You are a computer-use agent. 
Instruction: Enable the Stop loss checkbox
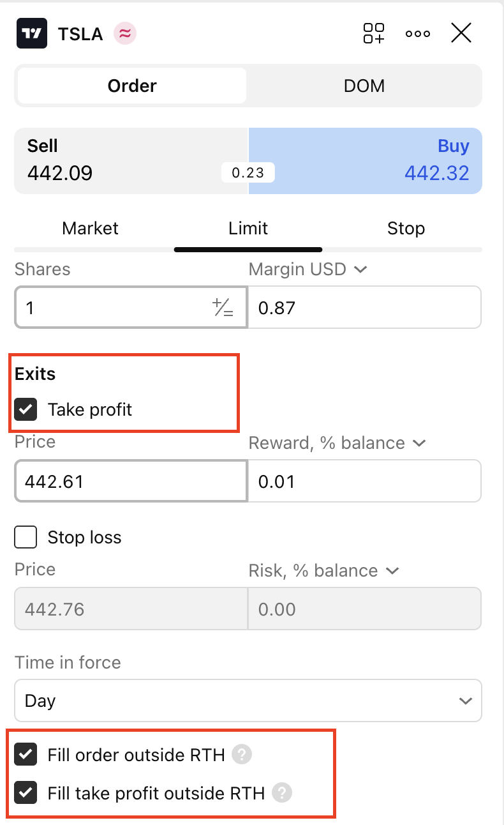26,538
